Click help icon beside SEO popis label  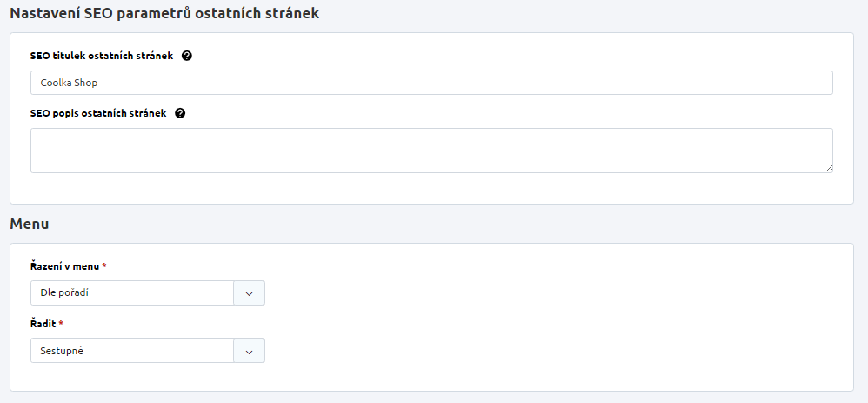(x=180, y=113)
